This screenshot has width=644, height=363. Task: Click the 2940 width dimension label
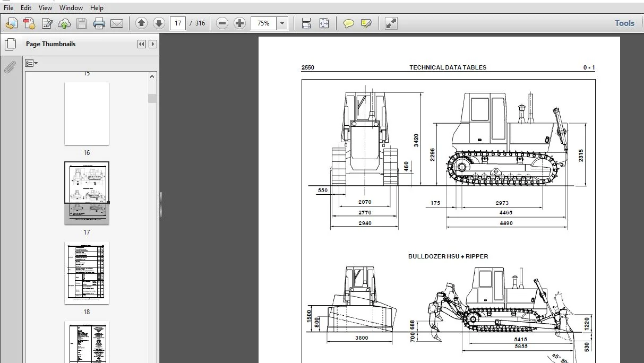[x=365, y=223]
